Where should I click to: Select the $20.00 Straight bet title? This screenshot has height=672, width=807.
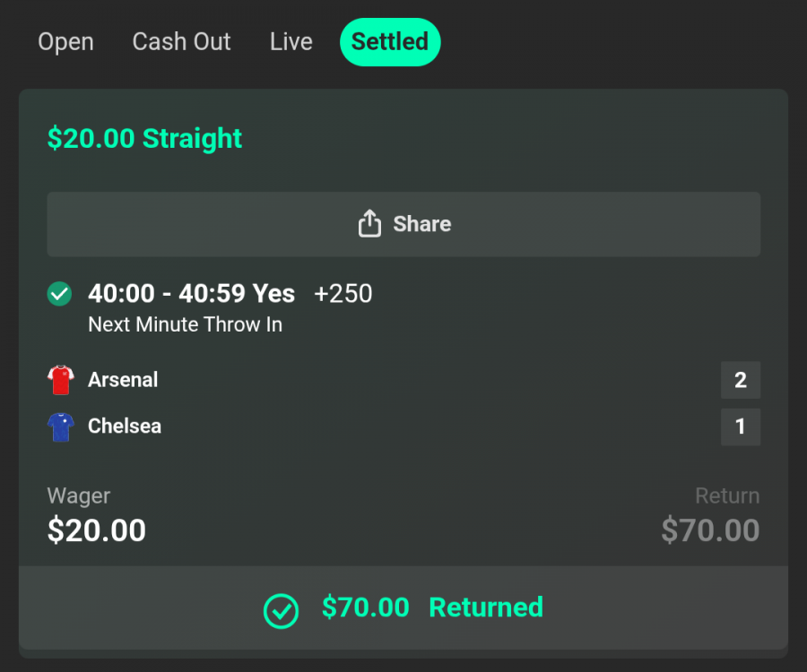coord(144,138)
